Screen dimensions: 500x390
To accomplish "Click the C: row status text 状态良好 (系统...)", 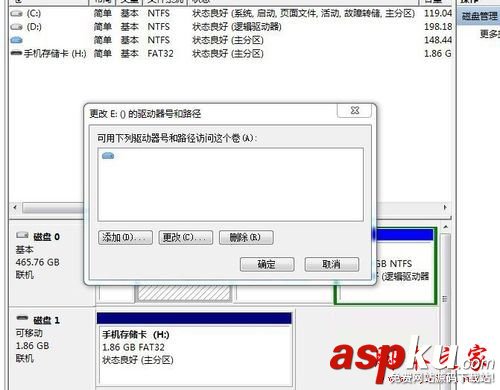I will click(304, 14).
